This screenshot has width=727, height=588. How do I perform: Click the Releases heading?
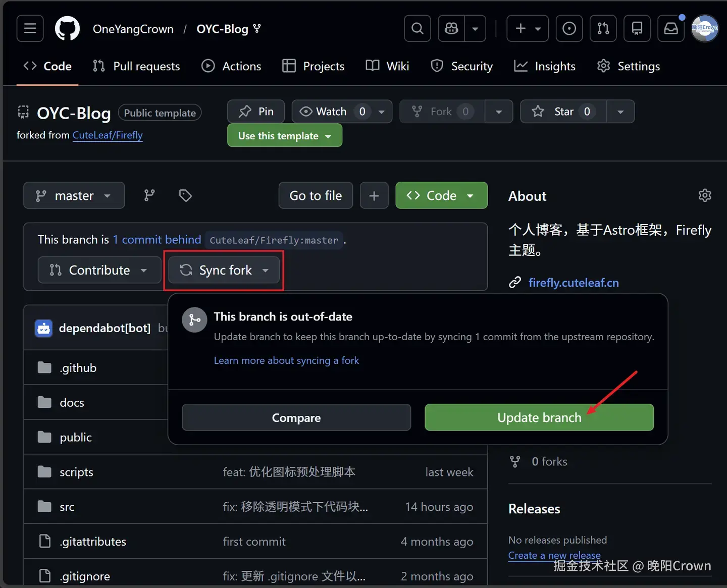click(x=534, y=509)
